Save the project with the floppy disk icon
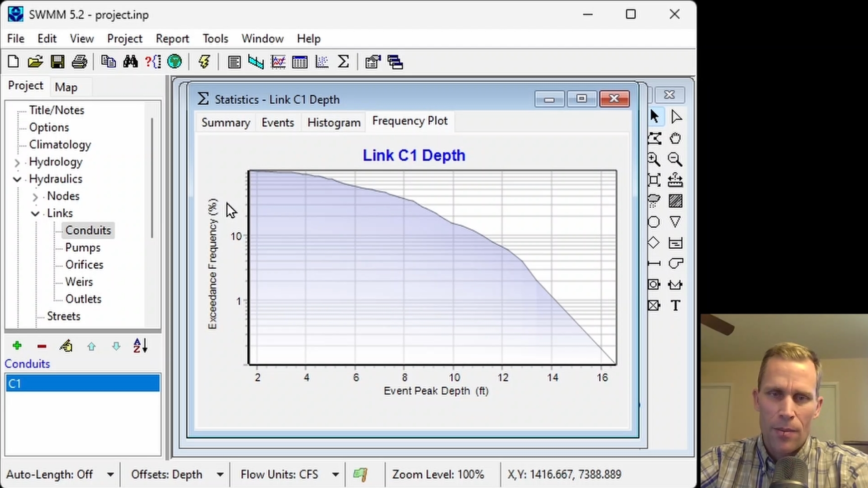868x488 pixels. [x=57, y=62]
